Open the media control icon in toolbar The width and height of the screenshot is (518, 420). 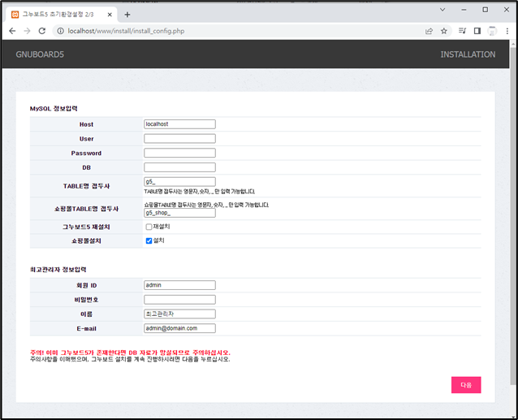tap(462, 31)
